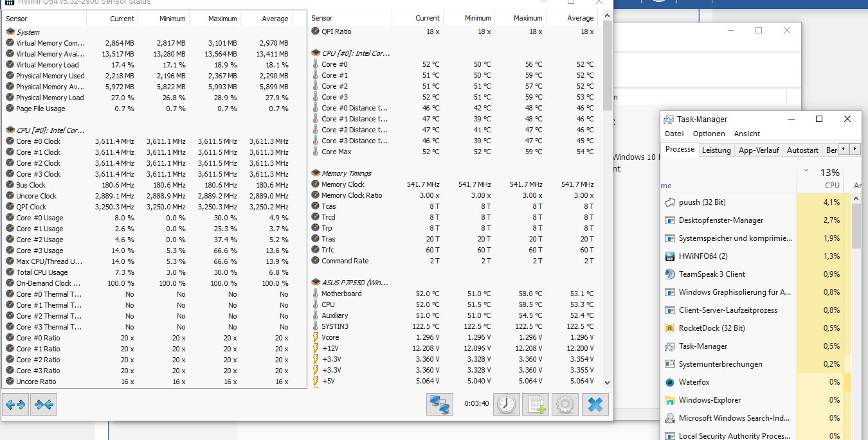
Task: Select the Command Rate row
Action: [x=455, y=261]
